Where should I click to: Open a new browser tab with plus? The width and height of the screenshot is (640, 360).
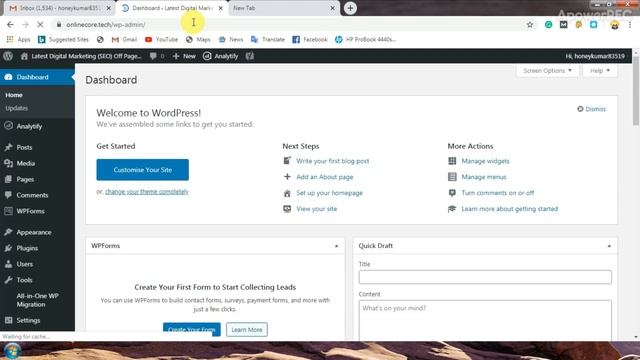pyautogui.click(x=350, y=8)
